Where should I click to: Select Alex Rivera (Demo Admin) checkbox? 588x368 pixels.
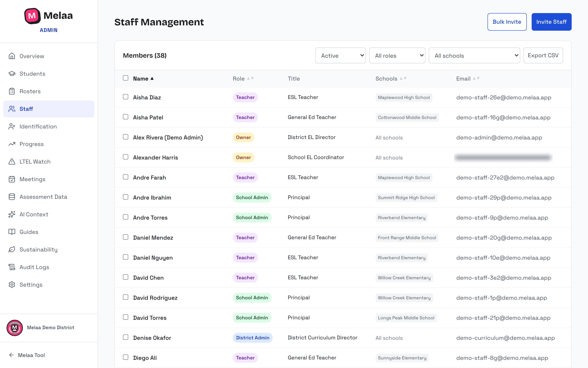pyautogui.click(x=125, y=137)
